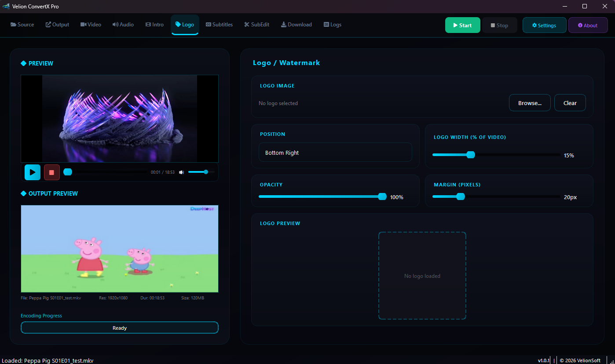This screenshot has width=615, height=364.
Task: Click the © 2026 VelionSoft text
Action: pyautogui.click(x=580, y=360)
